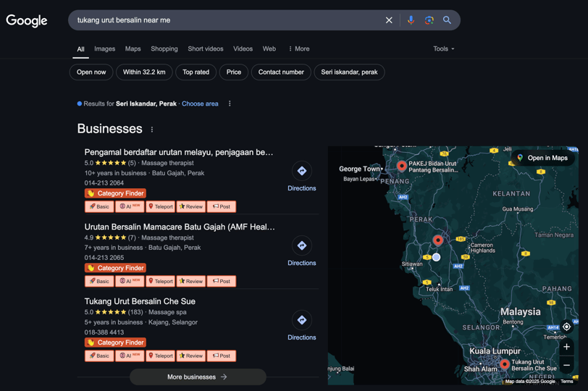Switch to the Maps tab
Screen dimensions: 588x391
pyautogui.click(x=133, y=49)
